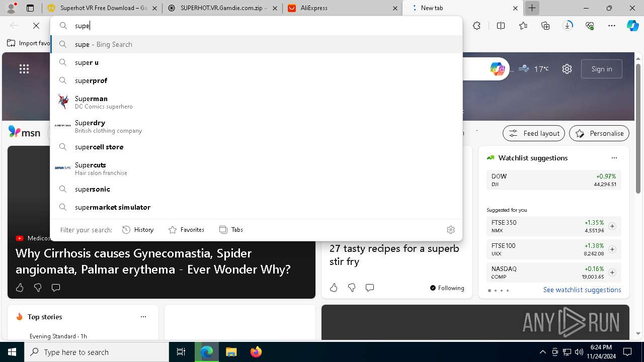Add FTSE 350 to watchlist
This screenshot has height=362, width=644.
(x=612, y=226)
